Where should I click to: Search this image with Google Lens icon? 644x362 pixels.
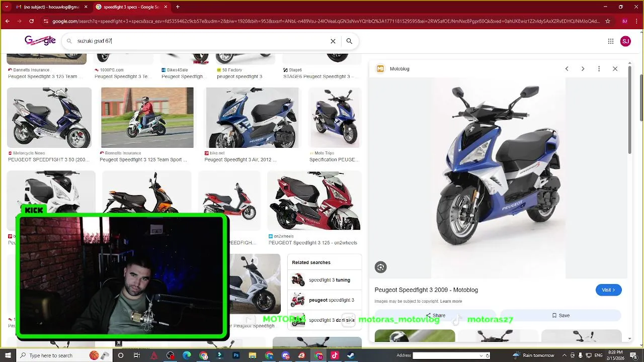coord(380,267)
